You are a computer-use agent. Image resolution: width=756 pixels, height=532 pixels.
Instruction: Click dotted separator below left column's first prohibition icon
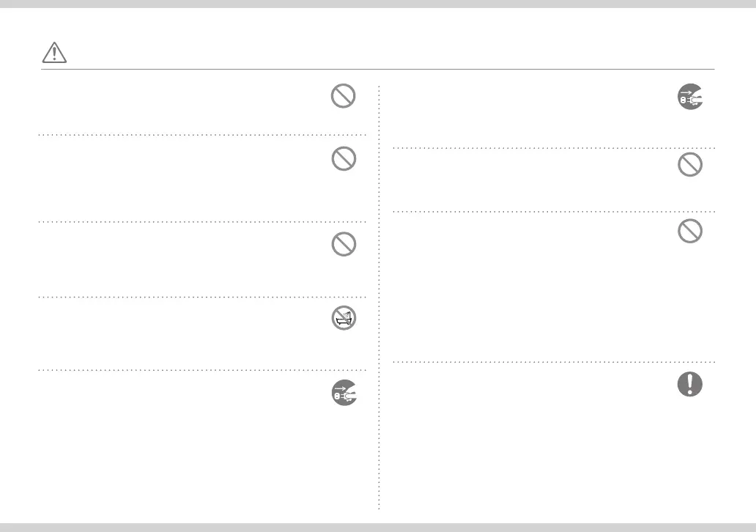201,135
